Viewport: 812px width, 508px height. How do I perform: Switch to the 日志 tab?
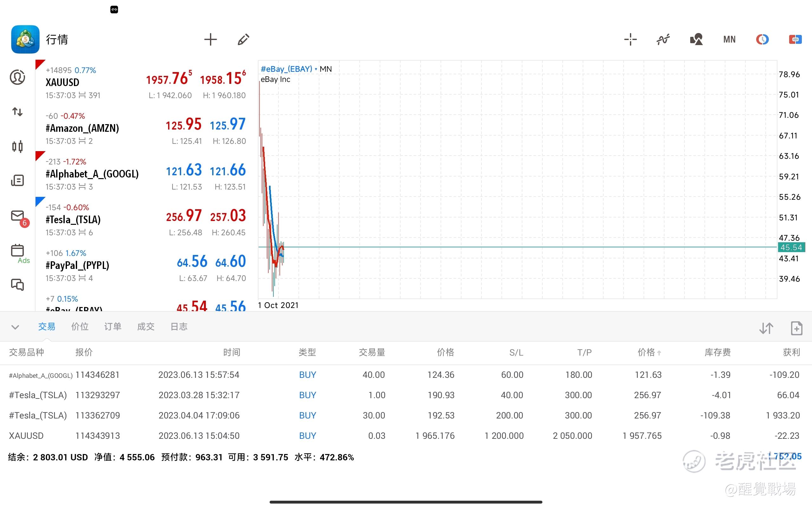(179, 327)
